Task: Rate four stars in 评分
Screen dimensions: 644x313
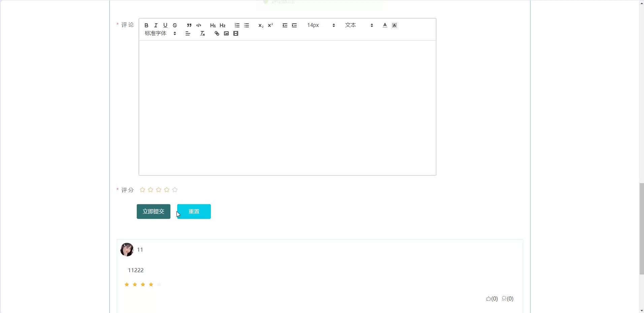Action: click(167, 190)
